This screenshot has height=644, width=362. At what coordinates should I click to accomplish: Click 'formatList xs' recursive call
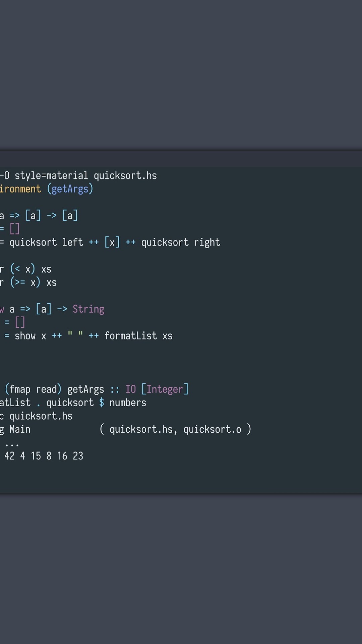(138, 336)
